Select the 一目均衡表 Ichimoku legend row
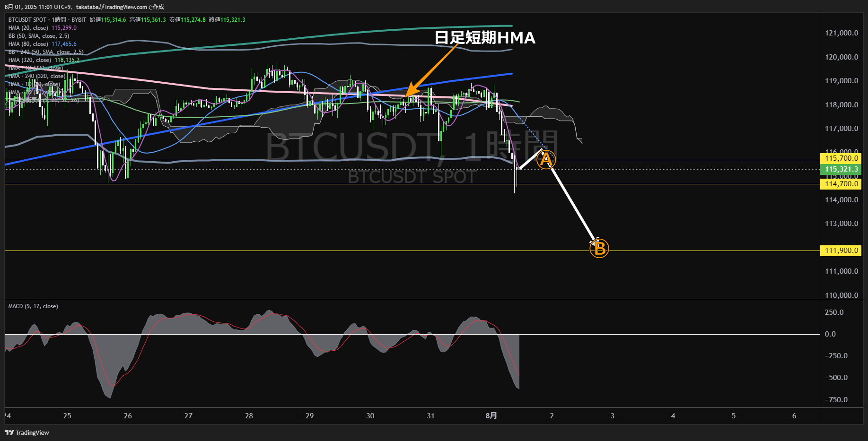This screenshot has width=868, height=441. (x=44, y=100)
